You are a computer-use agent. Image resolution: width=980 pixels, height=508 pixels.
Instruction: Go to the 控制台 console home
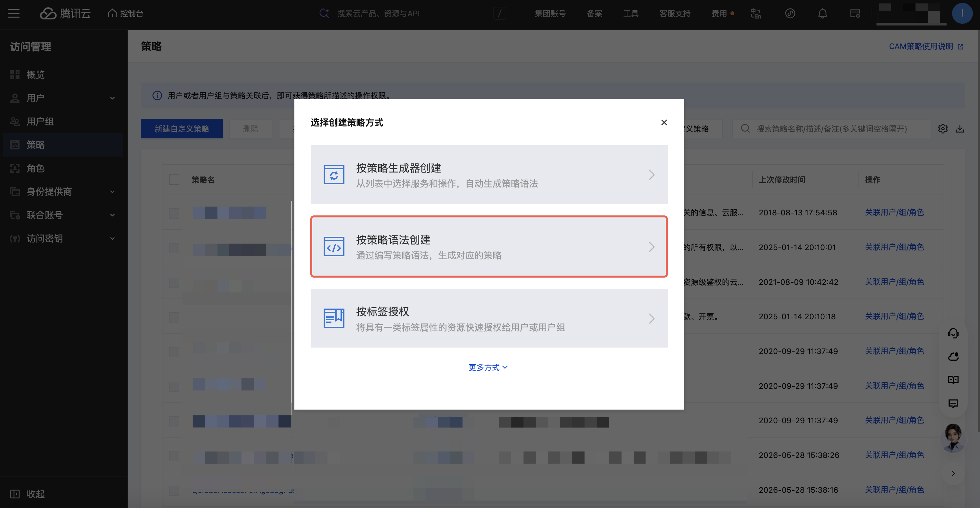coord(125,14)
